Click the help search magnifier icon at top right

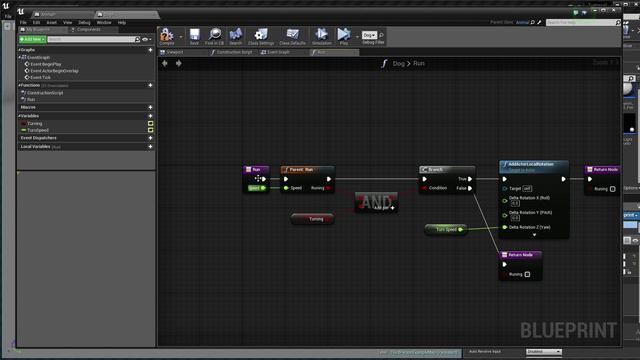[x=618, y=22]
